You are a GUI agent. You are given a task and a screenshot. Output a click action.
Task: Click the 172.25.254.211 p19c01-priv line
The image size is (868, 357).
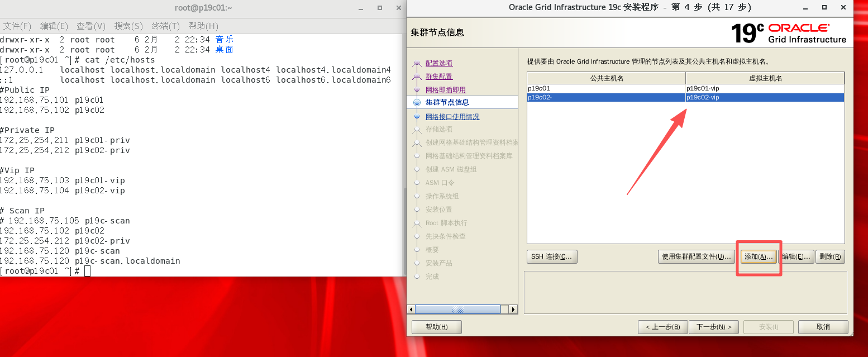(65, 140)
